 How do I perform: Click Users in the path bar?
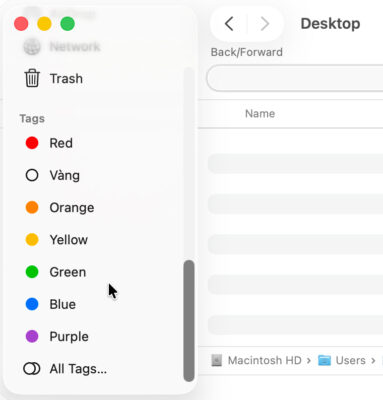pyautogui.click(x=351, y=360)
